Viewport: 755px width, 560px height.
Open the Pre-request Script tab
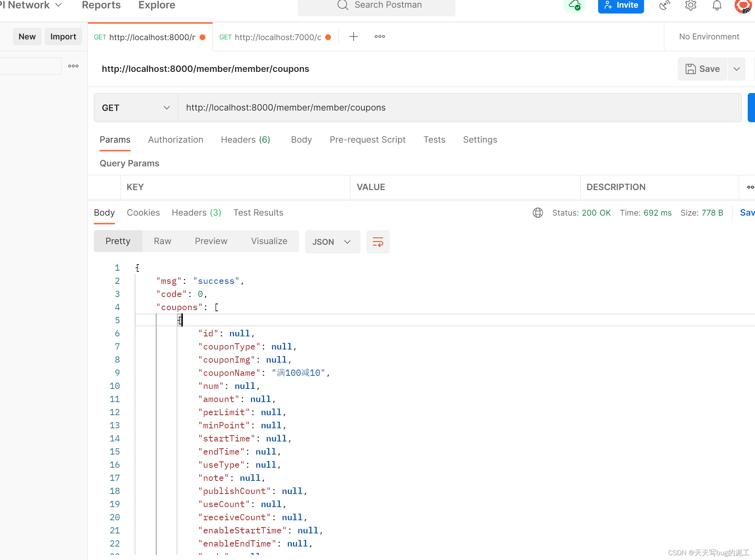pos(367,140)
